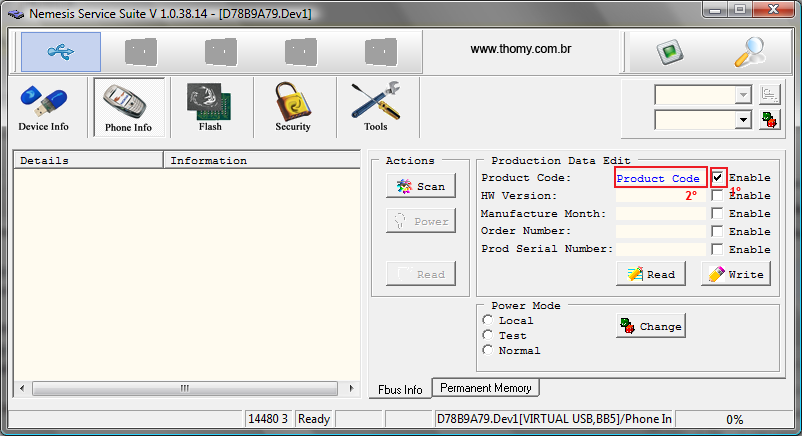This screenshot has height=436, width=802.
Task: Click the Details column header
Action: pos(88,160)
